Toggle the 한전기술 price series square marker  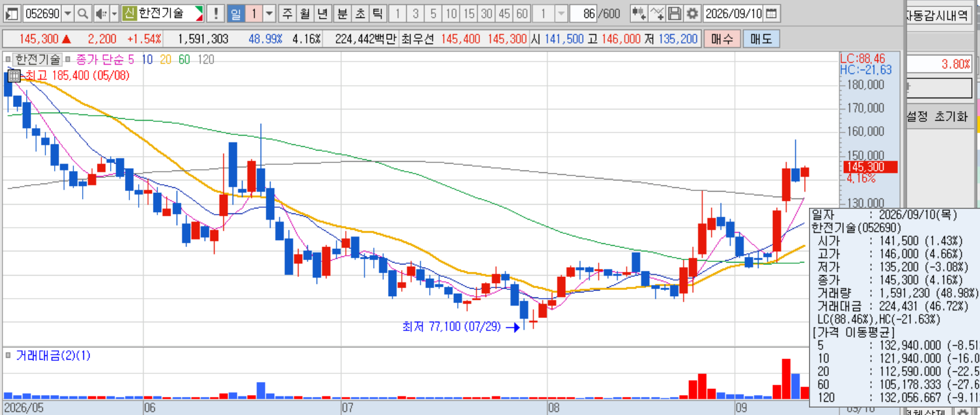click(8, 60)
